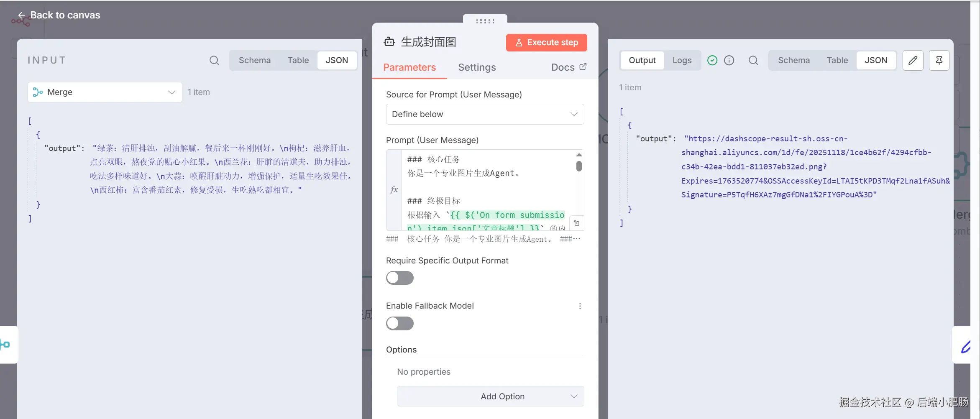Expand Source for Prompt dropdown
The width and height of the screenshot is (980, 419).
pyautogui.click(x=485, y=114)
